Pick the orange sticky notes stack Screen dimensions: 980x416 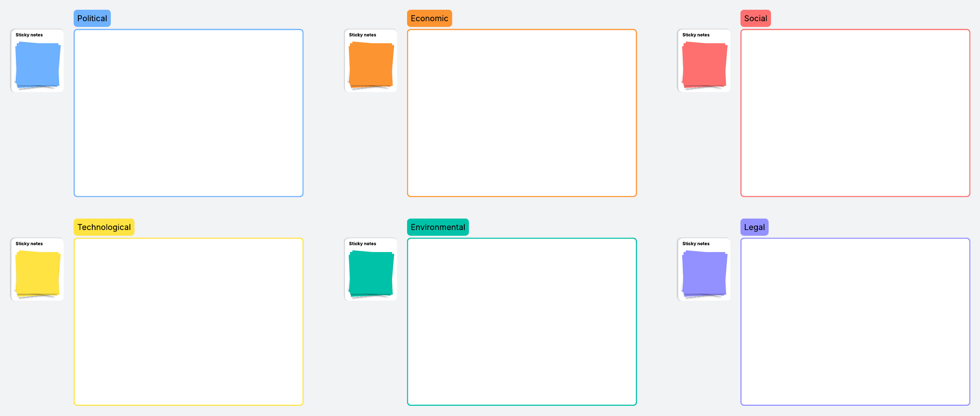371,65
